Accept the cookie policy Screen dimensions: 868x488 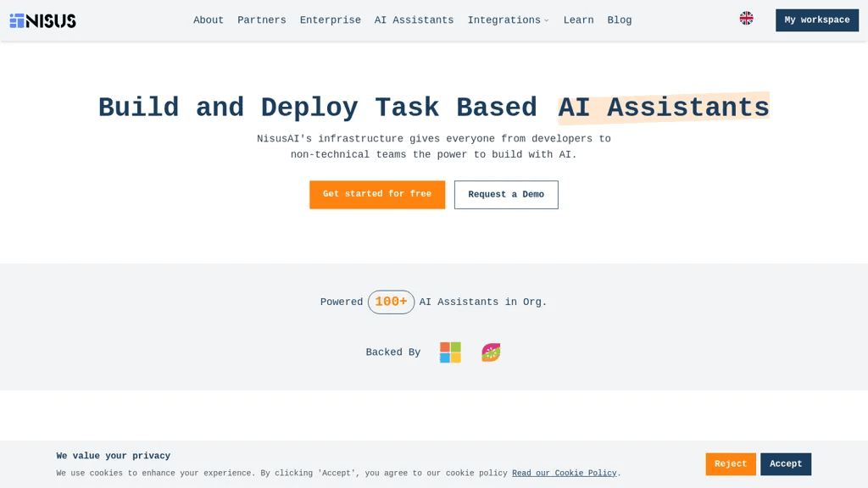[786, 463]
